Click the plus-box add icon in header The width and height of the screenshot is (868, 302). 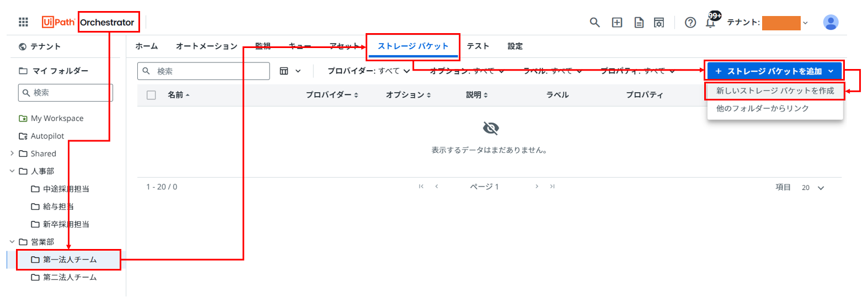pyautogui.click(x=617, y=22)
